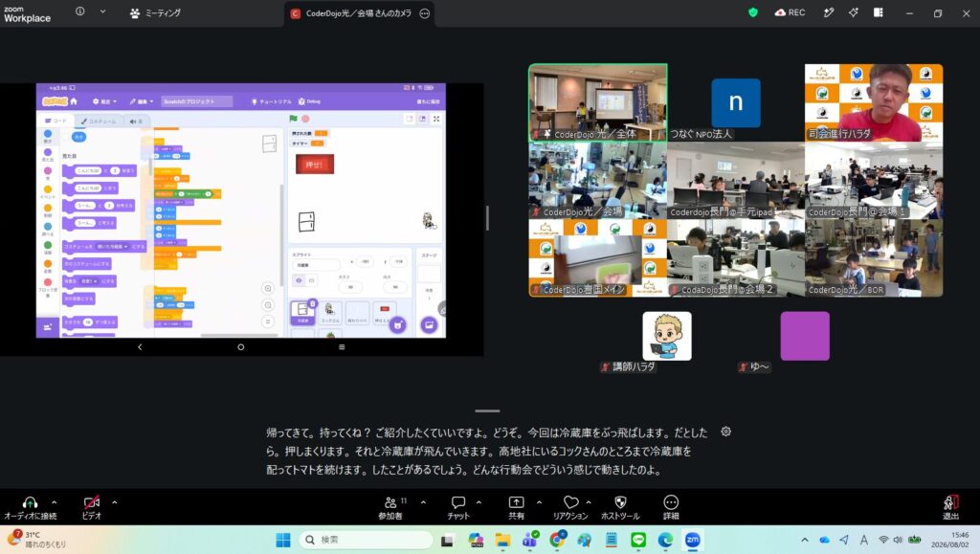Select ゆ〜 purple avatar tile
980x554 pixels.
pyautogui.click(x=805, y=336)
